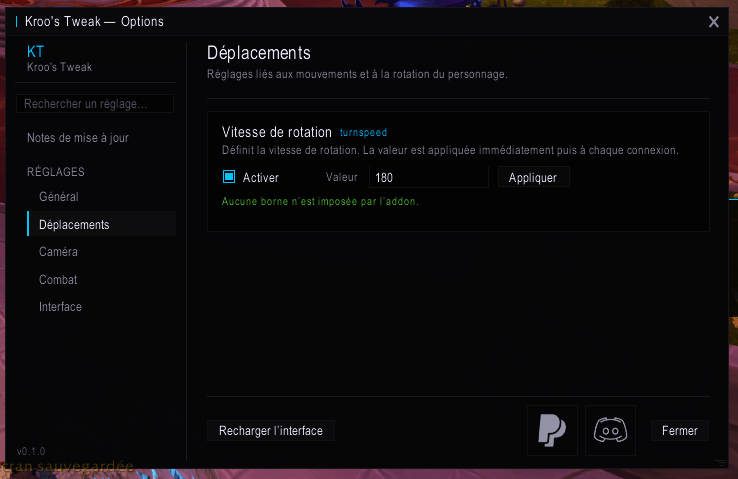The image size is (738, 479).
Task: Click the RÉGLAGES section header
Action: point(56,172)
